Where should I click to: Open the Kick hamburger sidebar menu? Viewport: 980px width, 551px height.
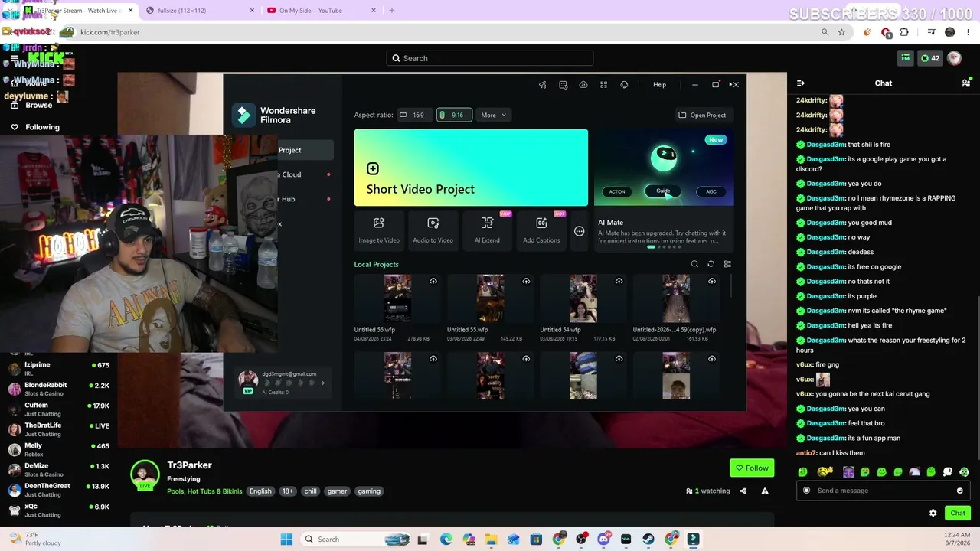(14, 58)
